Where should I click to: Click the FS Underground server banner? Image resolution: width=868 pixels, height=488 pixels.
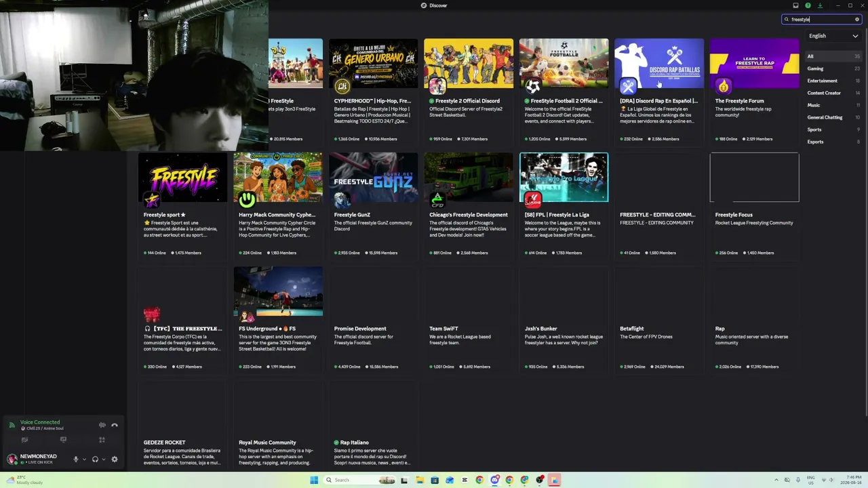[x=278, y=291]
